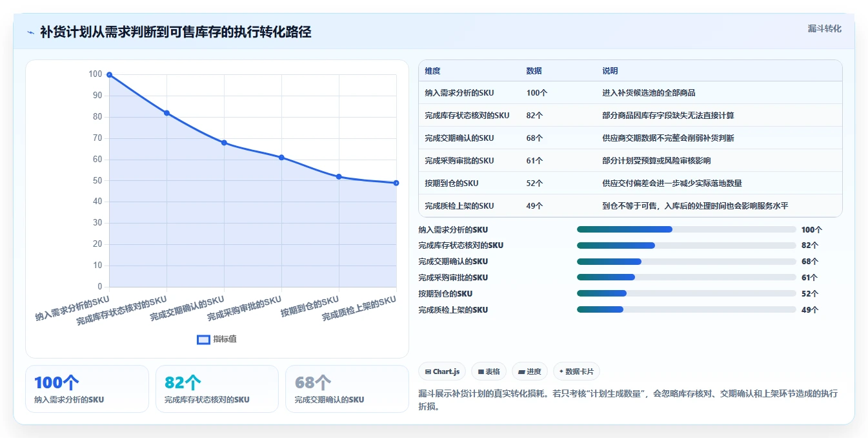Click the 漏斗转化 tag

click(824, 29)
